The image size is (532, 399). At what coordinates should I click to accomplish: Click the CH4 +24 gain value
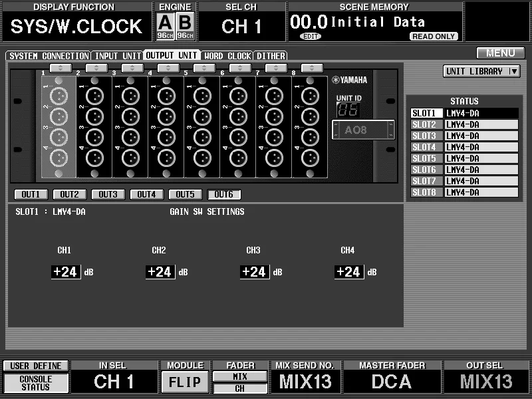pyautogui.click(x=349, y=272)
